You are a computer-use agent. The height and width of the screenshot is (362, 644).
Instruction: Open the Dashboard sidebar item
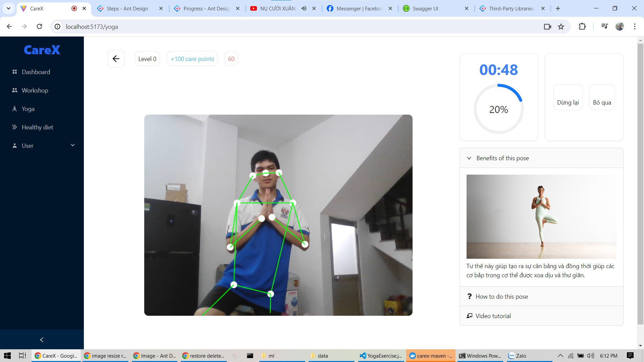point(36,72)
